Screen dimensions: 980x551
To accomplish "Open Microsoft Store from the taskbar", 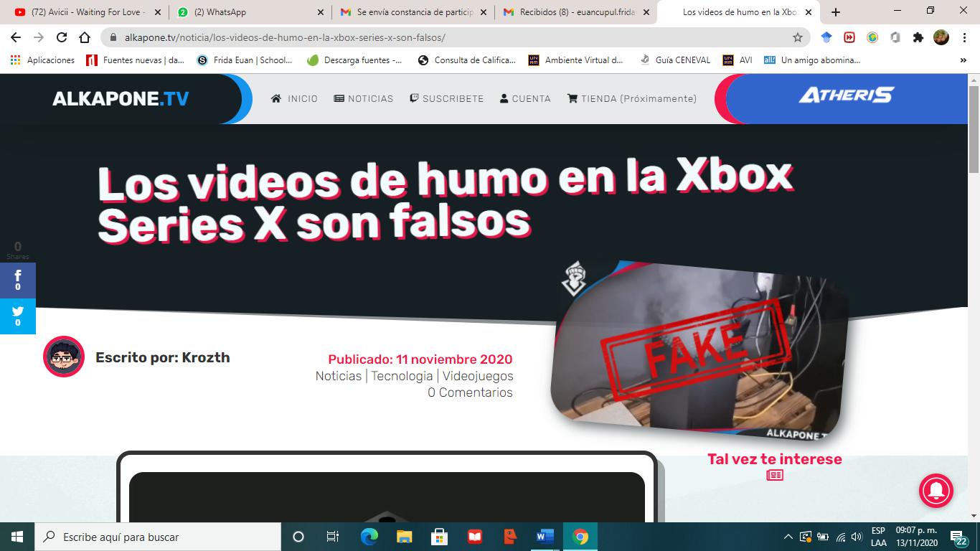I will (439, 537).
